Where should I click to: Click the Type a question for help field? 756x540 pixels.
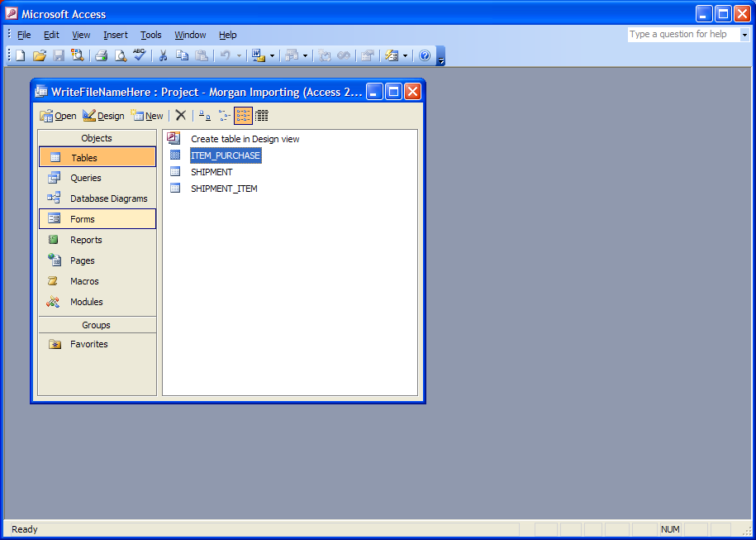tap(682, 35)
